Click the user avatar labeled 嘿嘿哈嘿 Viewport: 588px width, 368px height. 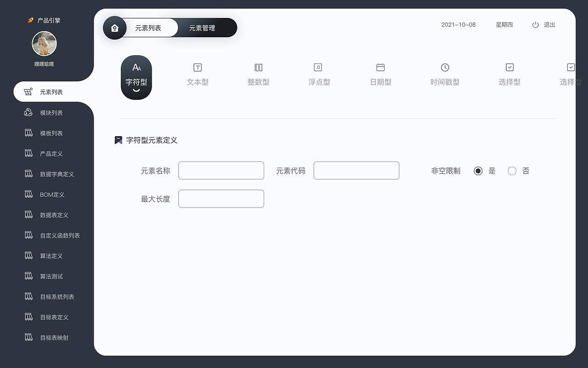(x=44, y=43)
